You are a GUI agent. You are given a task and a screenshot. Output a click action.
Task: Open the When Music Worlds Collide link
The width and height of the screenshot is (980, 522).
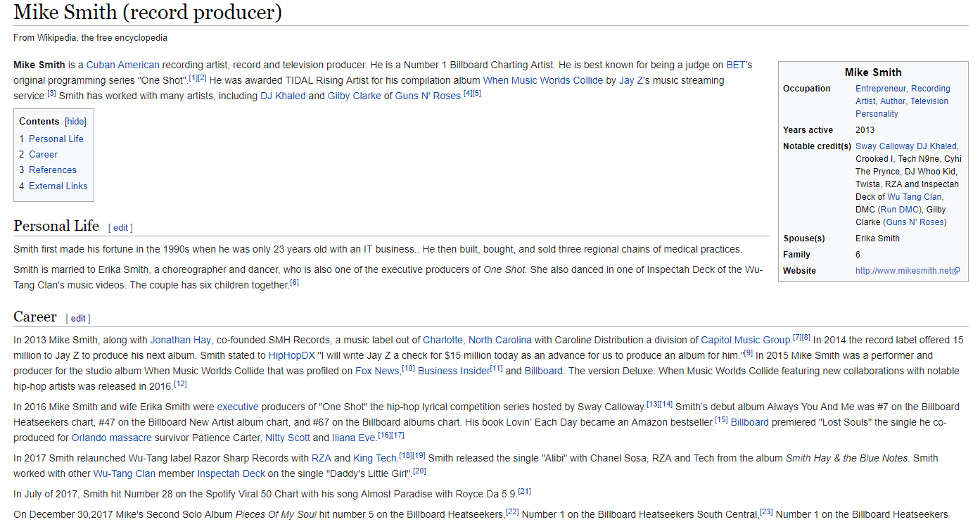click(x=543, y=80)
